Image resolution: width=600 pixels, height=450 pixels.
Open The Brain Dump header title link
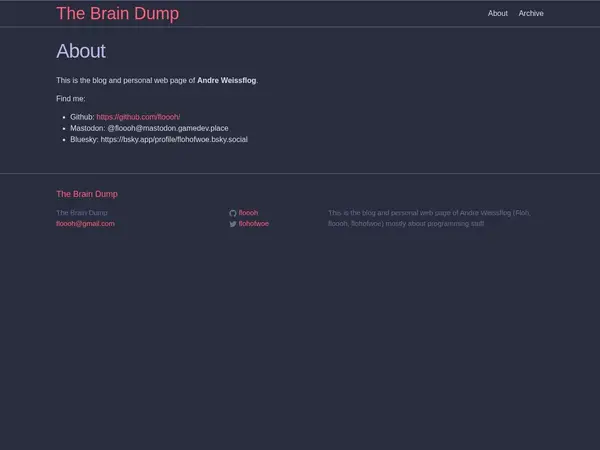117,14
